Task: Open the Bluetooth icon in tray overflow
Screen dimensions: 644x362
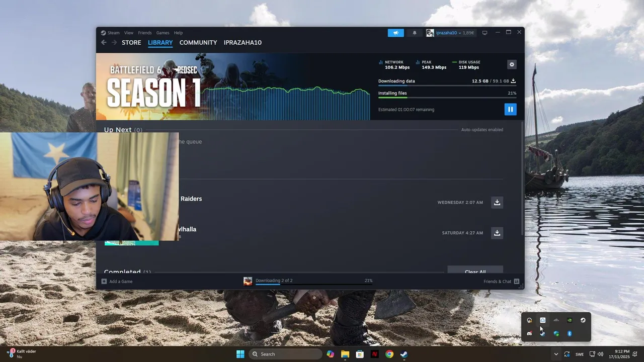Action: [x=570, y=333]
